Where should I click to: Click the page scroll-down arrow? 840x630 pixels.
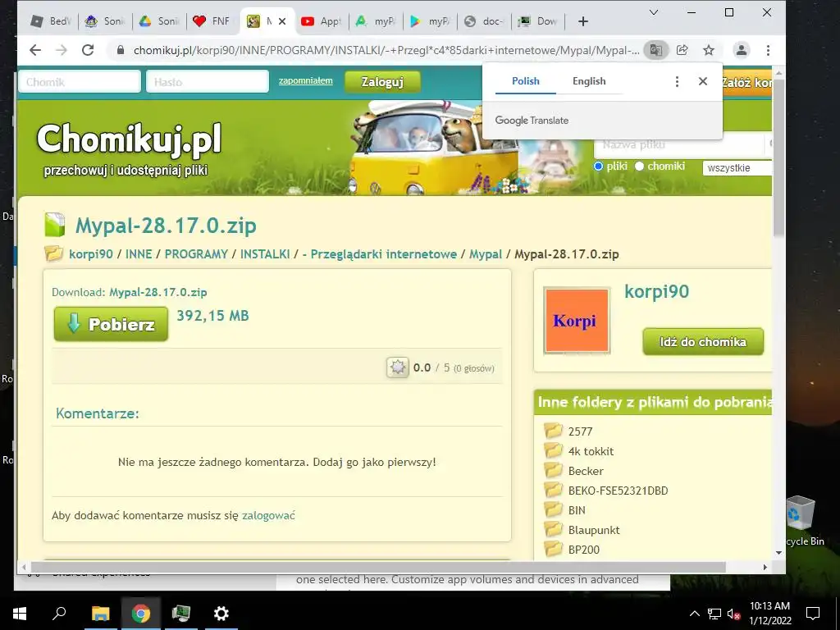(x=779, y=553)
